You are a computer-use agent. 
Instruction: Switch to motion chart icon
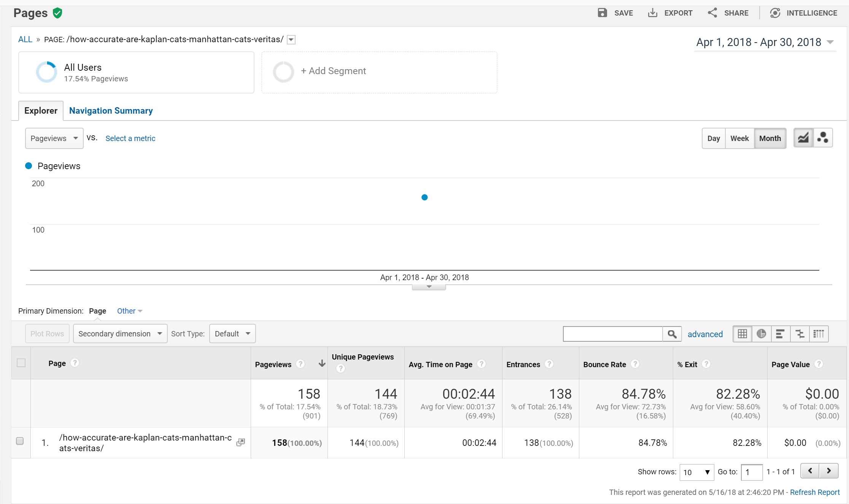tap(823, 138)
